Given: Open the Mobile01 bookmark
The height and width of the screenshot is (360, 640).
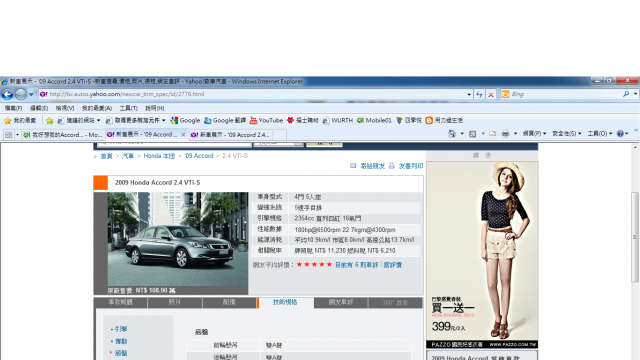Looking at the screenshot, I should 374,120.
